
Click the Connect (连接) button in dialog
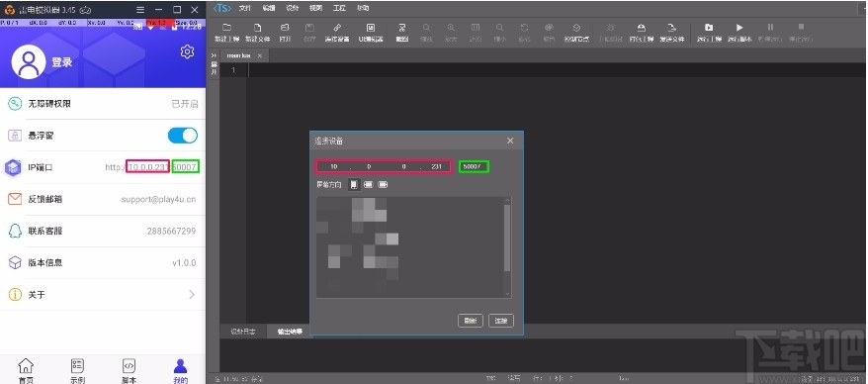click(x=501, y=321)
